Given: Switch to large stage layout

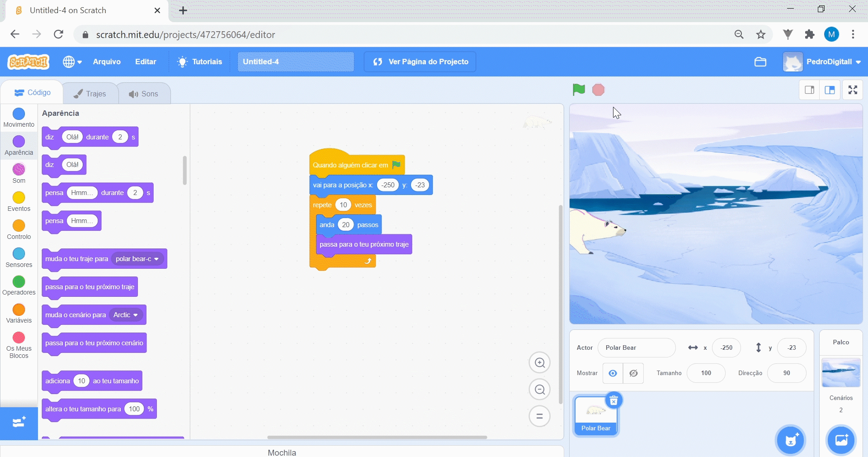Looking at the screenshot, I should tap(830, 90).
